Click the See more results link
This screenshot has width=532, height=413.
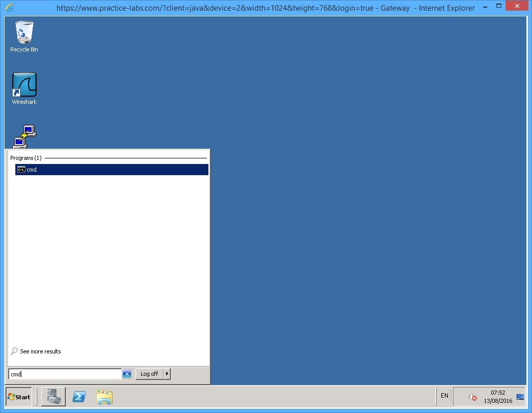(40, 351)
